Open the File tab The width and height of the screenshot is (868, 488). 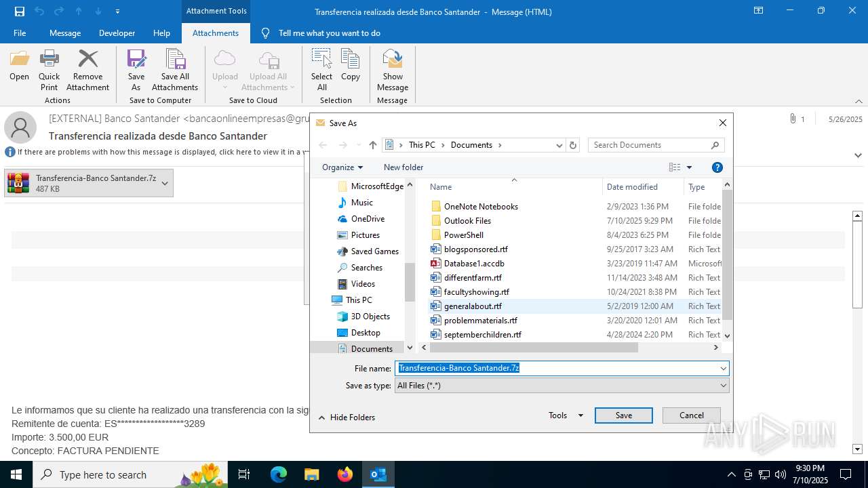point(20,33)
